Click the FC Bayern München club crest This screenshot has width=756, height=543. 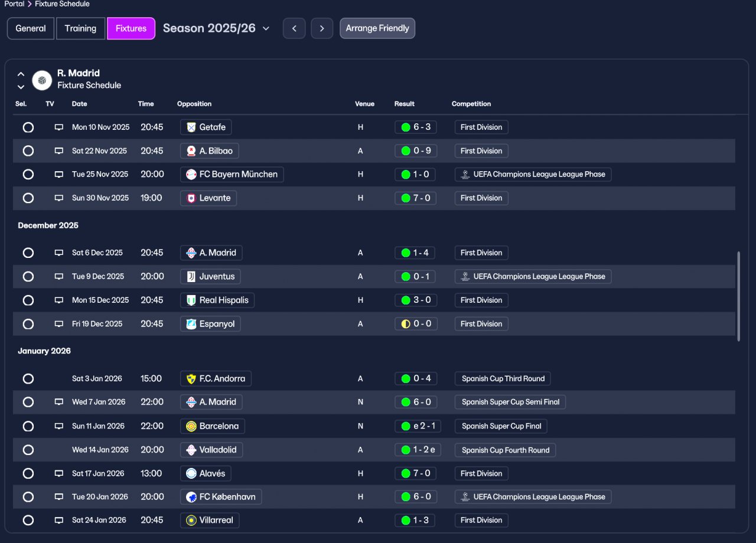[191, 174]
